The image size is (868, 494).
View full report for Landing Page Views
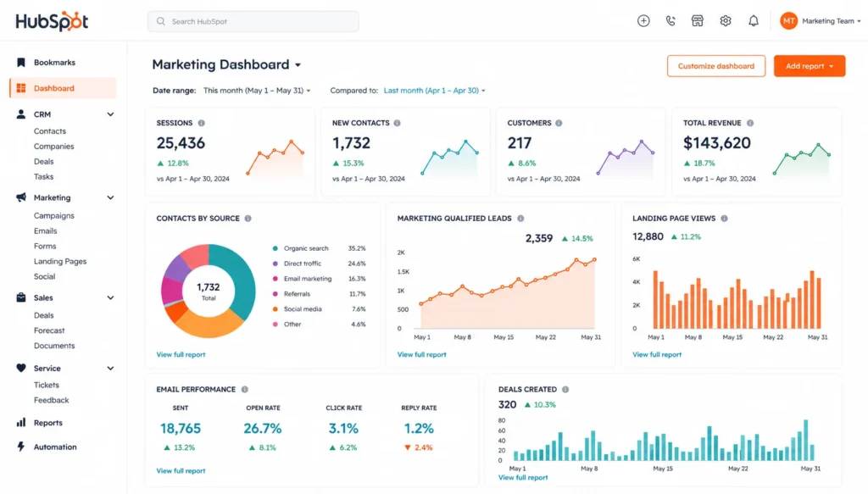[657, 354]
